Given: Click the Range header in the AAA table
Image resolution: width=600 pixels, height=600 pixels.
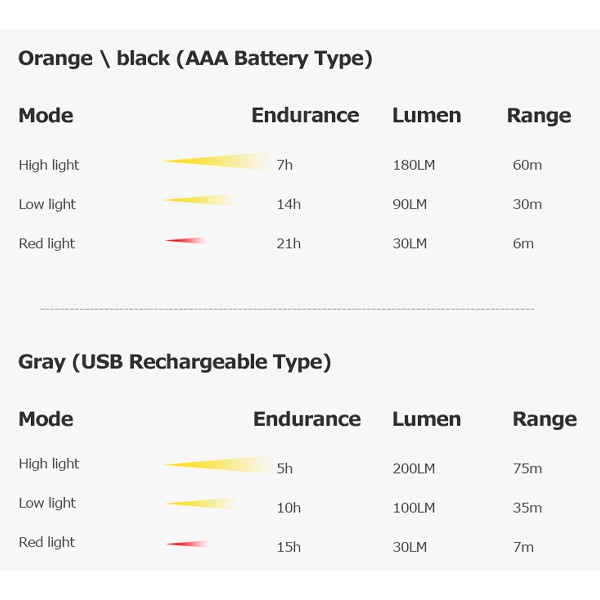Looking at the screenshot, I should [x=539, y=116].
